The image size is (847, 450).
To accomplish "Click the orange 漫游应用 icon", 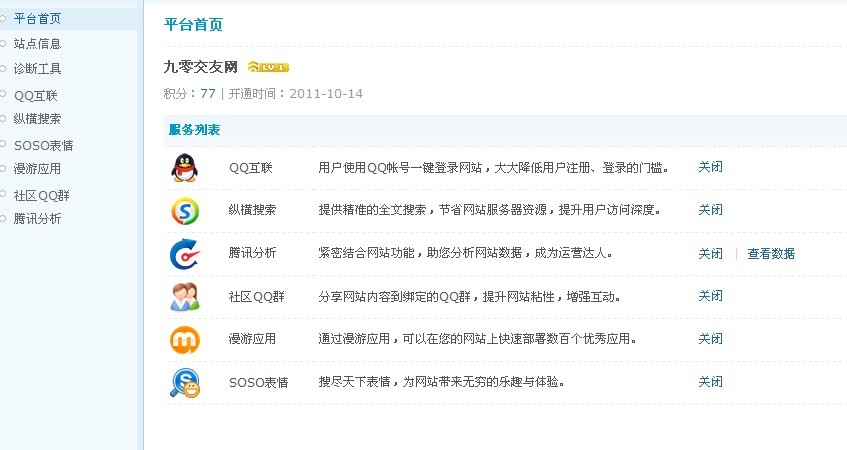I will (x=185, y=340).
